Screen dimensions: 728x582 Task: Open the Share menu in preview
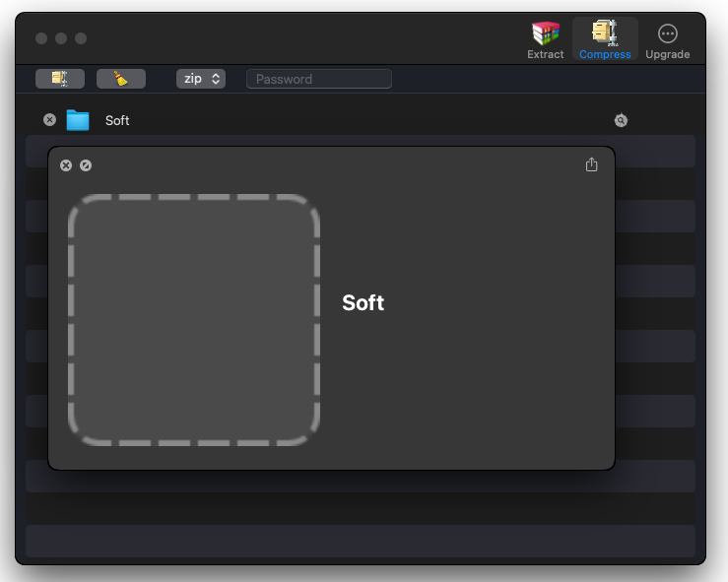(x=591, y=165)
